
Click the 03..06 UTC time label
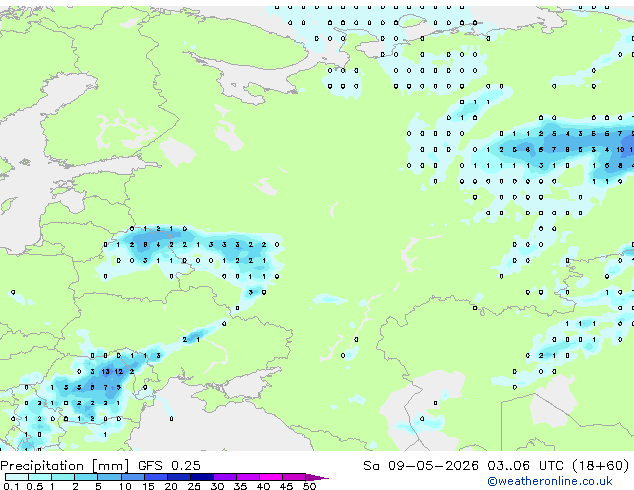525,466
